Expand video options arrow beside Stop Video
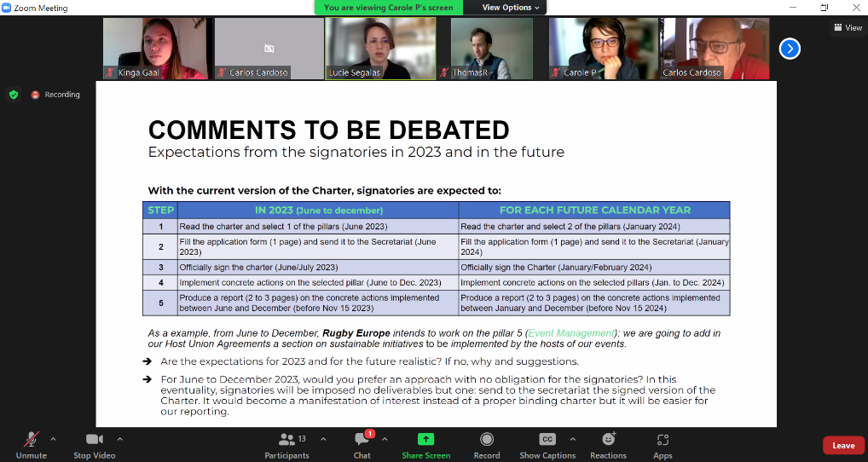 [119, 439]
